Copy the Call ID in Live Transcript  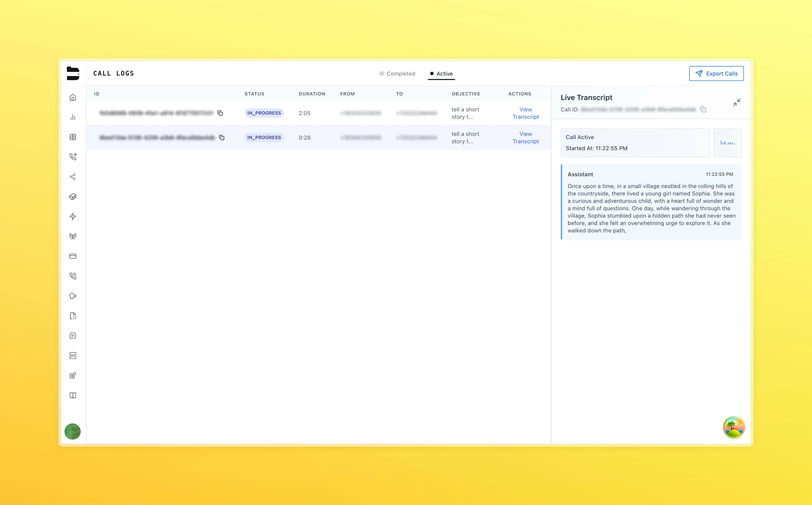click(x=703, y=110)
